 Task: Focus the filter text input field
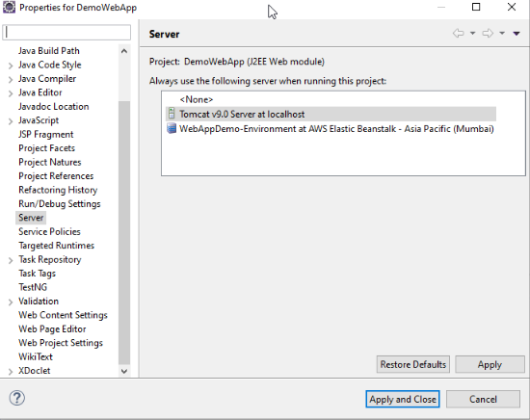[x=66, y=33]
